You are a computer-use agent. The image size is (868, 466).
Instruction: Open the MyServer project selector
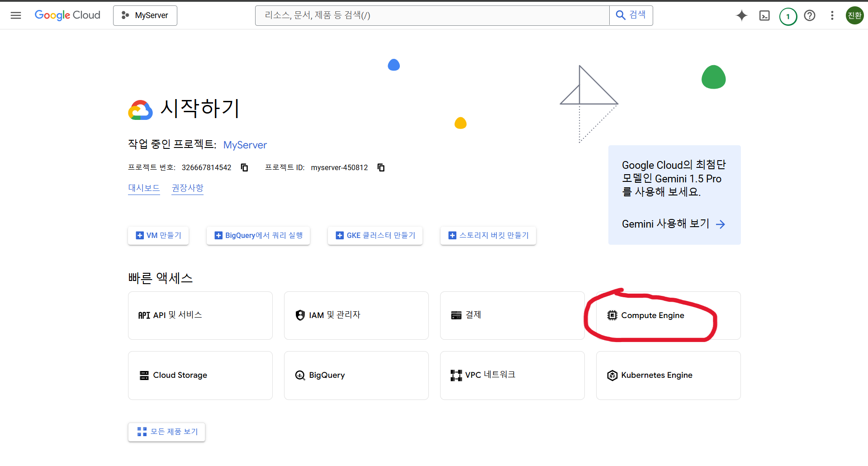[x=145, y=16]
